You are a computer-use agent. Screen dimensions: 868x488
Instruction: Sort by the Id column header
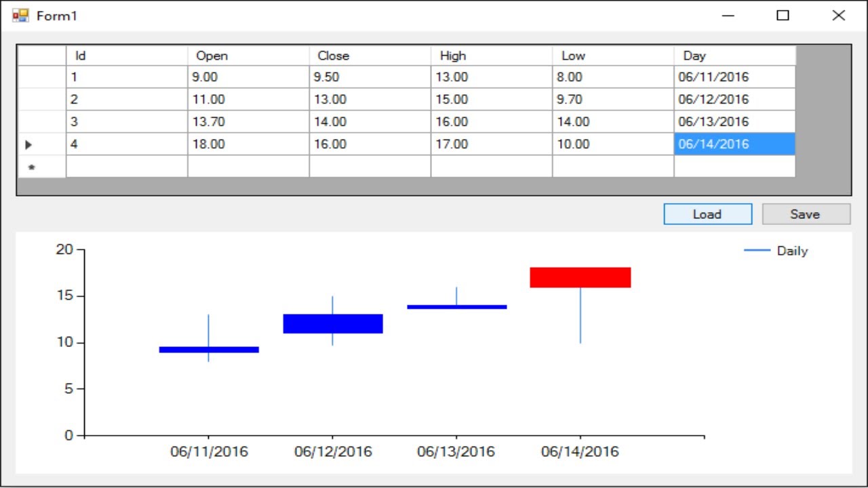point(127,56)
